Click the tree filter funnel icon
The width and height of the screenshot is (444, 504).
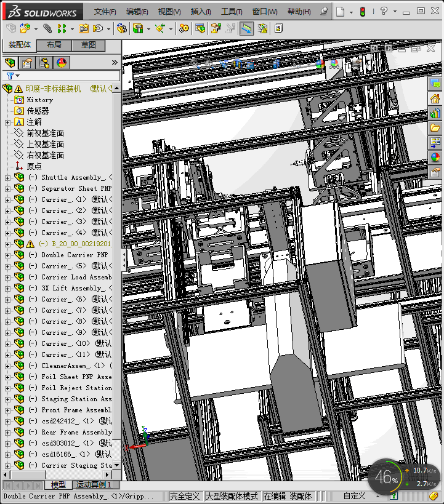(10, 76)
